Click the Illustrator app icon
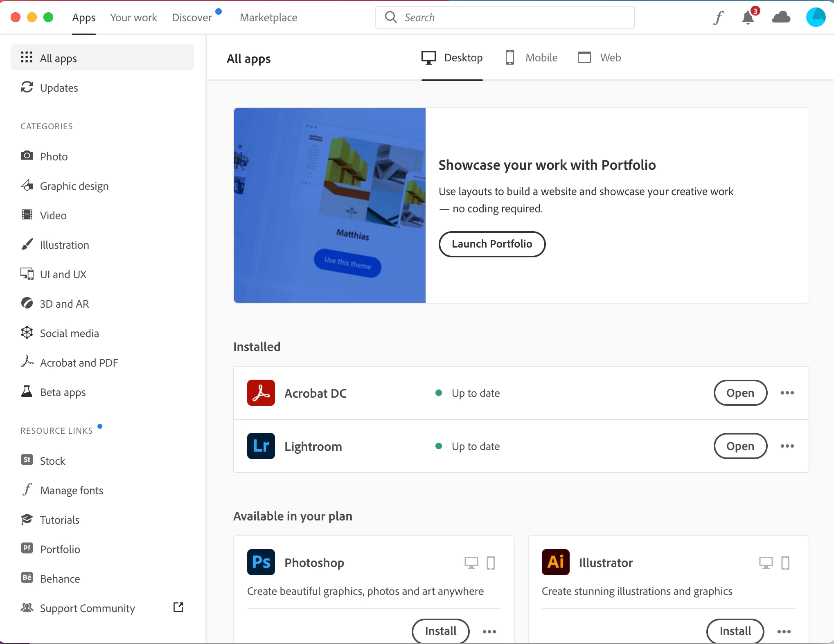The image size is (834, 644). tap(556, 562)
